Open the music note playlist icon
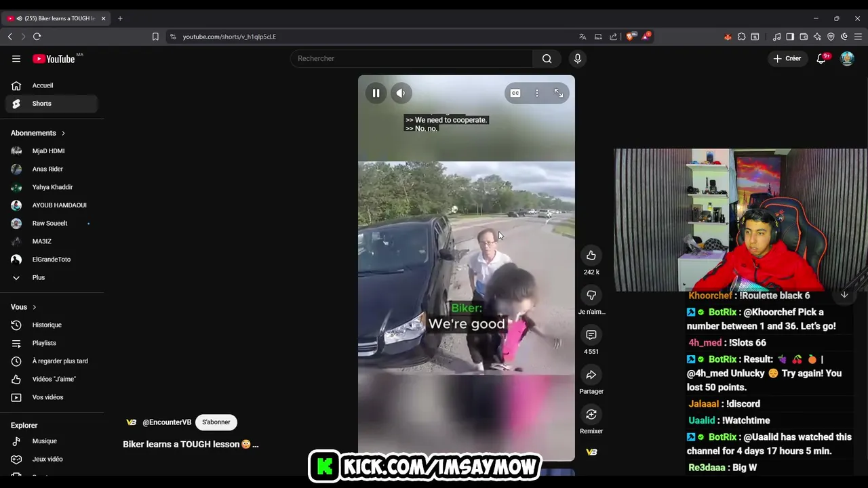This screenshot has width=868, height=488. click(x=777, y=37)
